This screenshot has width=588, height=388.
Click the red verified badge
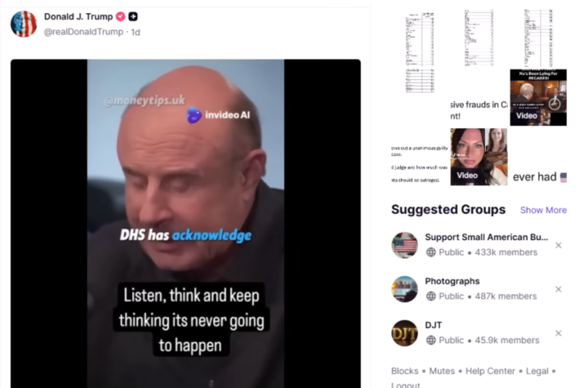coord(120,16)
